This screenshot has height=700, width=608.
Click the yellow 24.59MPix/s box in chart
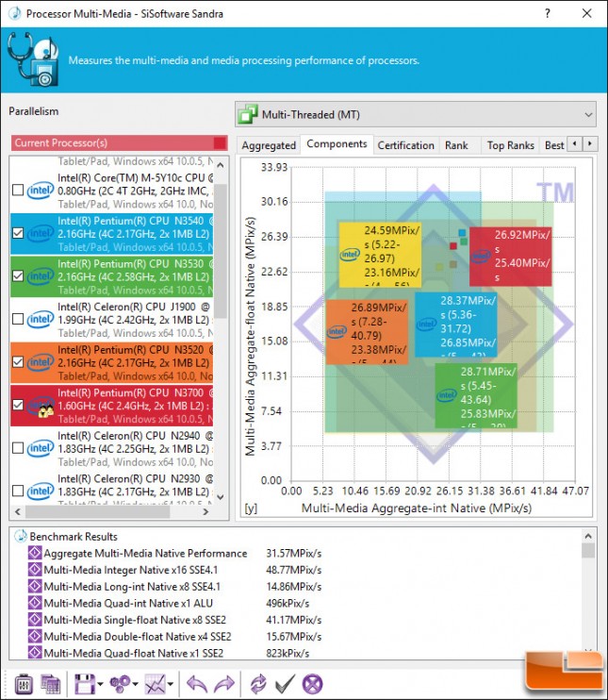point(380,255)
